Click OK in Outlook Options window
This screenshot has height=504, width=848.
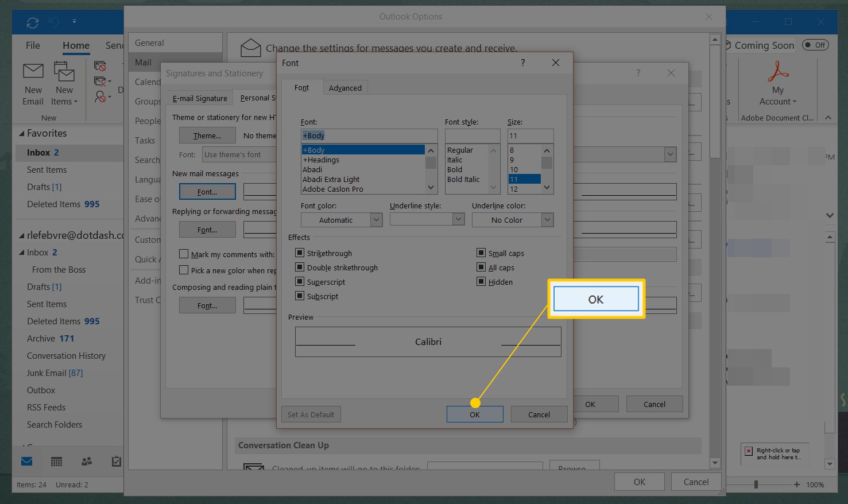click(x=640, y=482)
